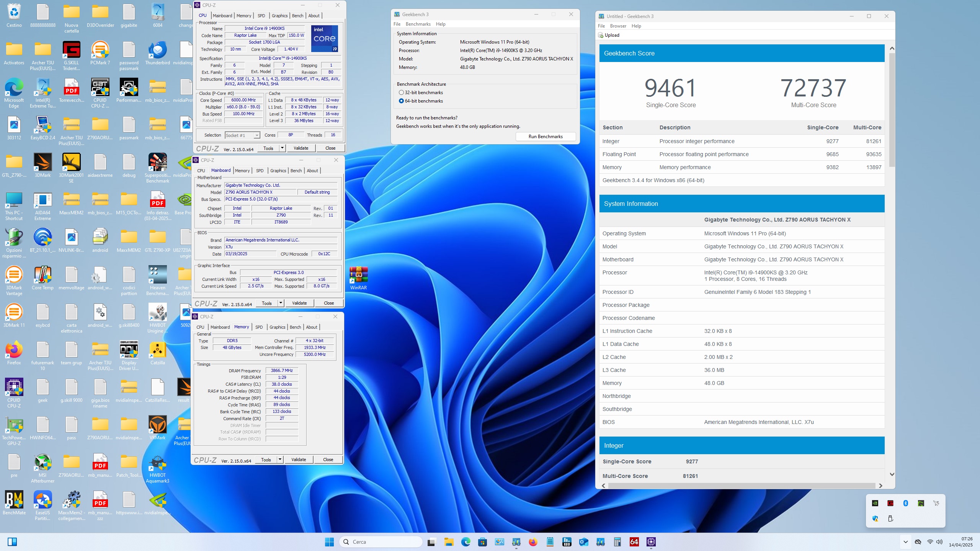The width and height of the screenshot is (980, 551).
Task: Open File Explorer from taskbar
Action: pyautogui.click(x=449, y=542)
